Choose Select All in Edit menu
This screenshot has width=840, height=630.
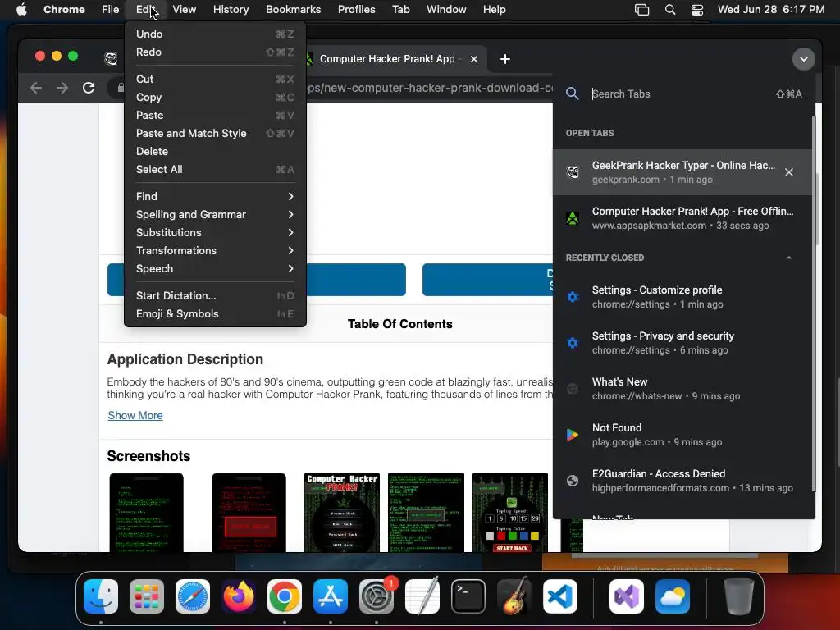(x=215, y=169)
